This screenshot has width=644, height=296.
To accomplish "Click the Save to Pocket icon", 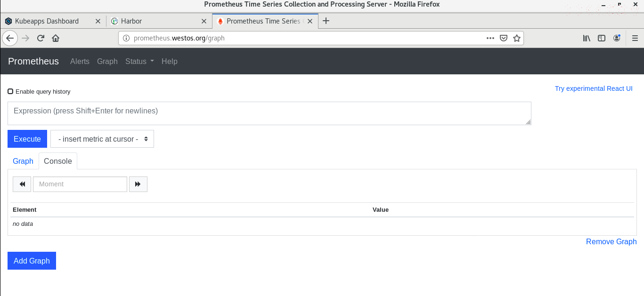I will pos(503,38).
